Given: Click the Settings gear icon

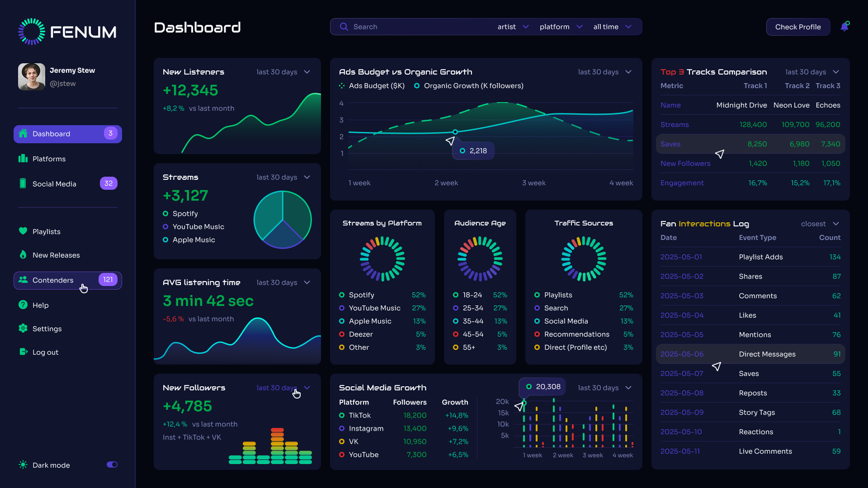Looking at the screenshot, I should (23, 328).
